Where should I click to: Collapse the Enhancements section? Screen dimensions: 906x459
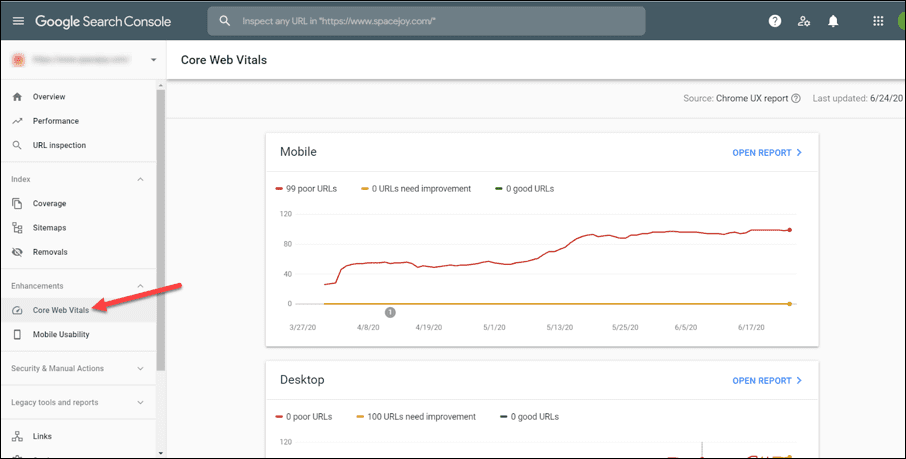[140, 286]
